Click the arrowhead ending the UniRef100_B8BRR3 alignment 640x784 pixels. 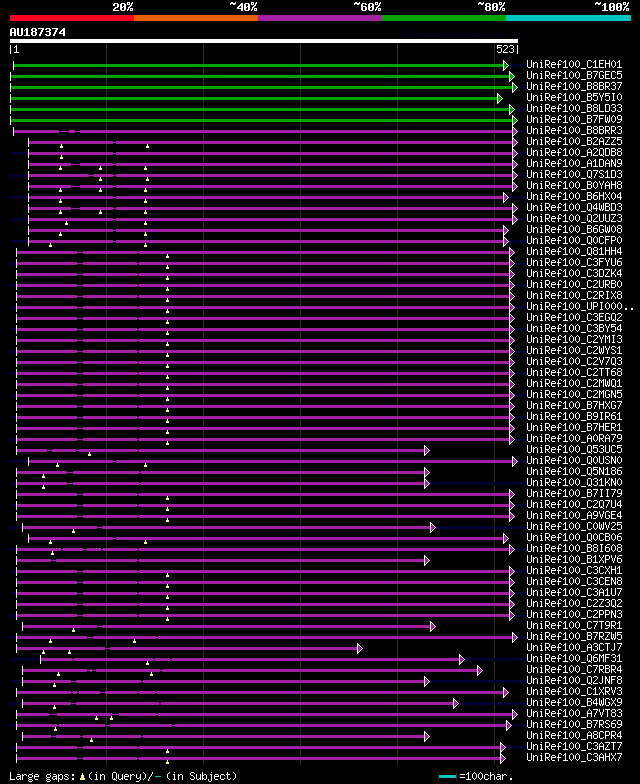click(515, 132)
